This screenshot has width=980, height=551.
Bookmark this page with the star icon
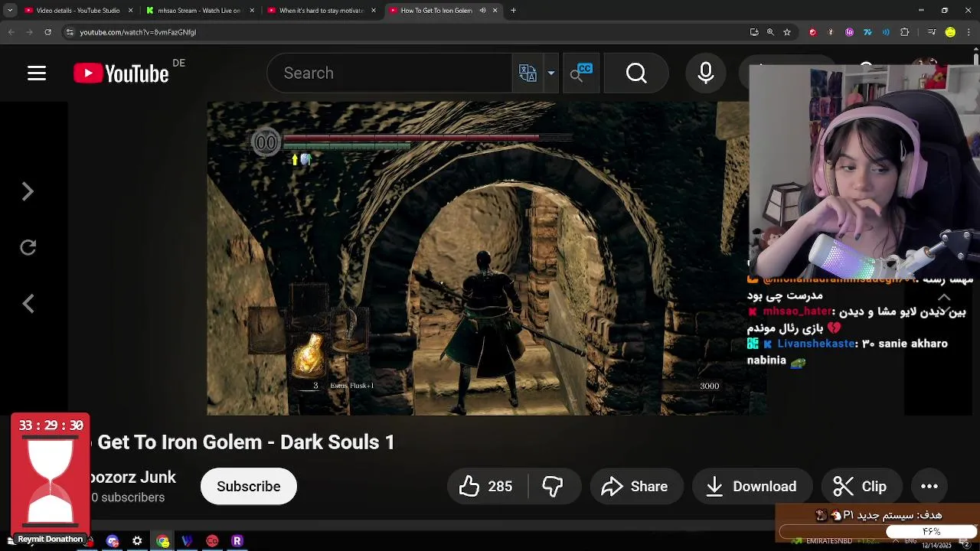(x=787, y=32)
